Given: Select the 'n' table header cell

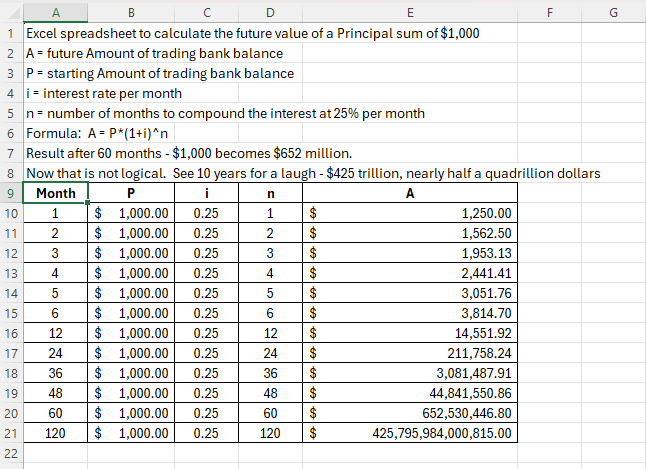Looking at the screenshot, I should 270,193.
